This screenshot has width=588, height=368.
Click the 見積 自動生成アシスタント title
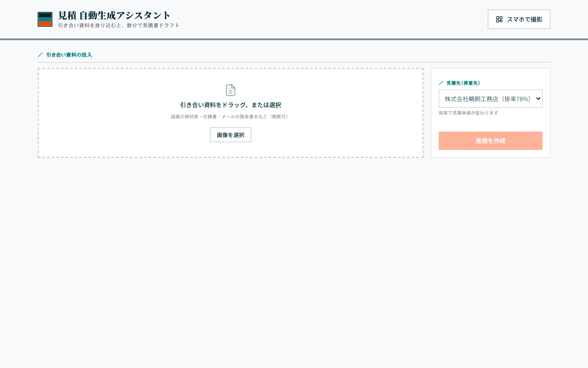pyautogui.click(x=114, y=16)
